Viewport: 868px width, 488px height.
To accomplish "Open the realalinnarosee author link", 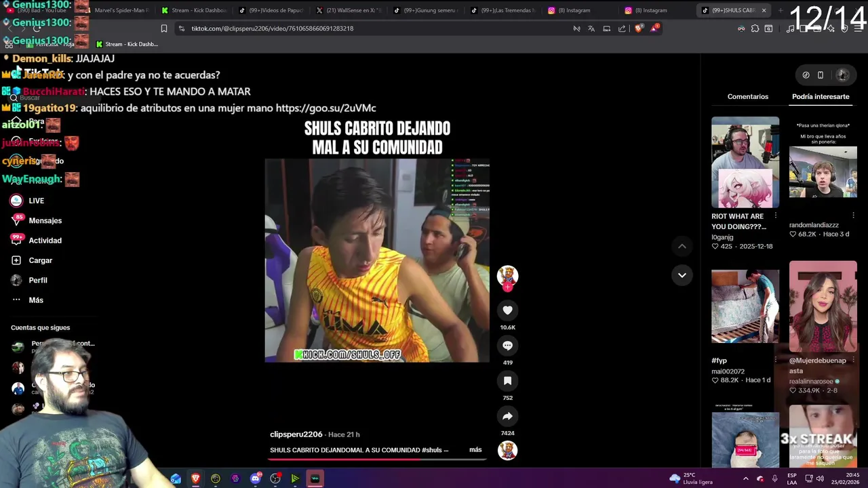I will (x=811, y=382).
